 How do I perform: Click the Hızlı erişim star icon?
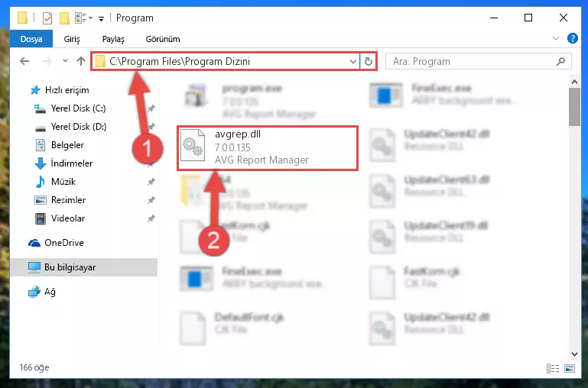[x=35, y=90]
